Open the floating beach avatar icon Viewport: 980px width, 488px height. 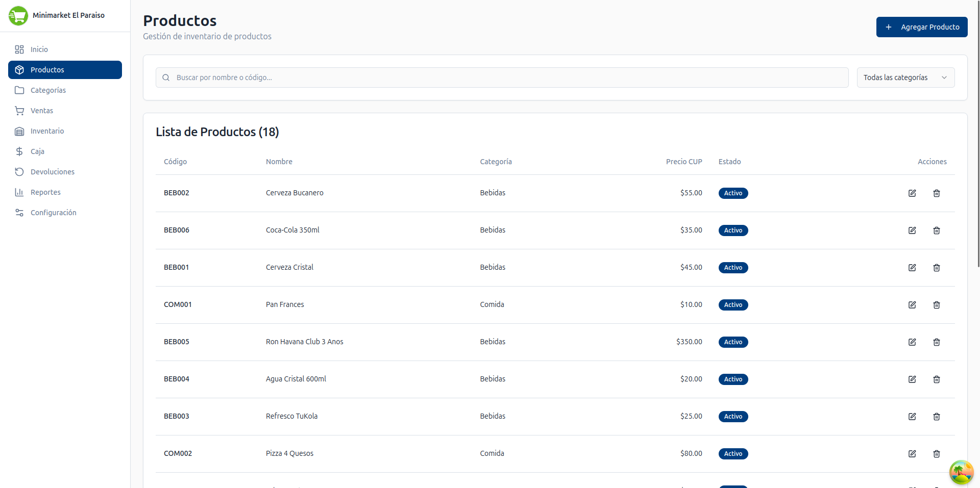coord(961,472)
